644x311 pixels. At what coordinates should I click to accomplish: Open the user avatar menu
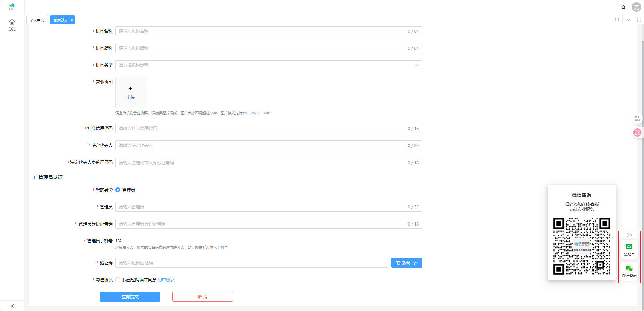[x=636, y=7]
